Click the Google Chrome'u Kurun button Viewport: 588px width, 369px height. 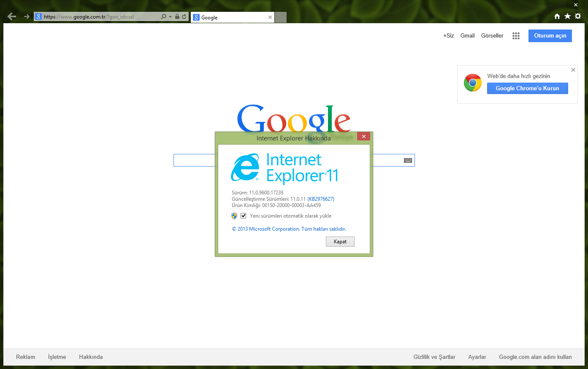coord(527,88)
